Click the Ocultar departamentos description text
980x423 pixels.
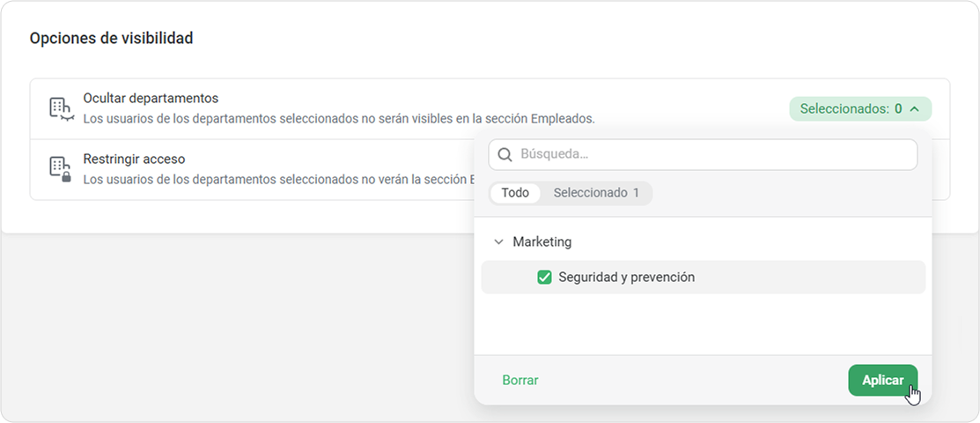tap(339, 118)
